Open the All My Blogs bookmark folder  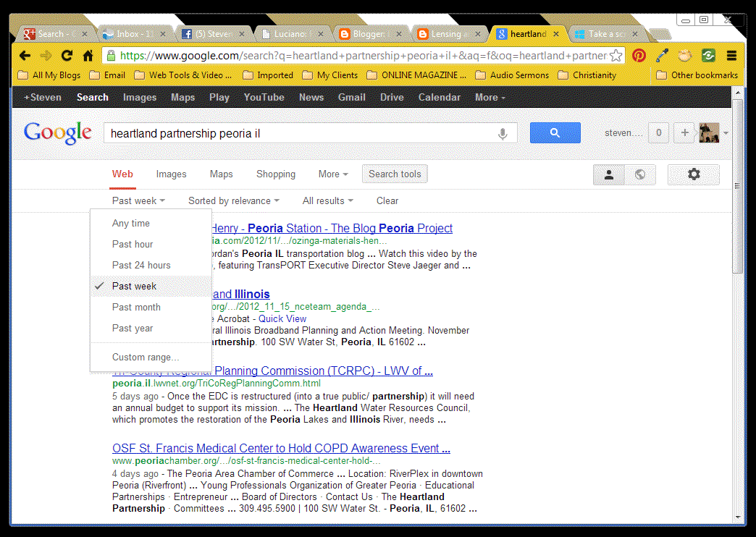(x=49, y=75)
